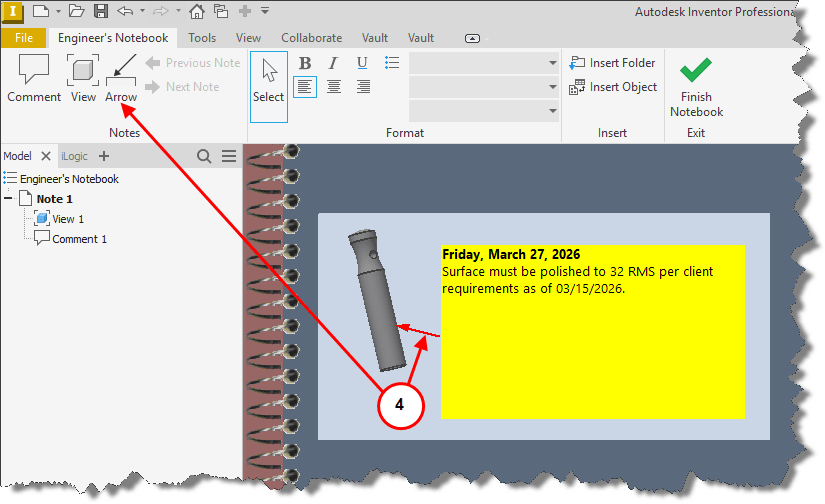Screen dimensions: 825x504
Task: Go to Next Note
Action: coord(182,87)
